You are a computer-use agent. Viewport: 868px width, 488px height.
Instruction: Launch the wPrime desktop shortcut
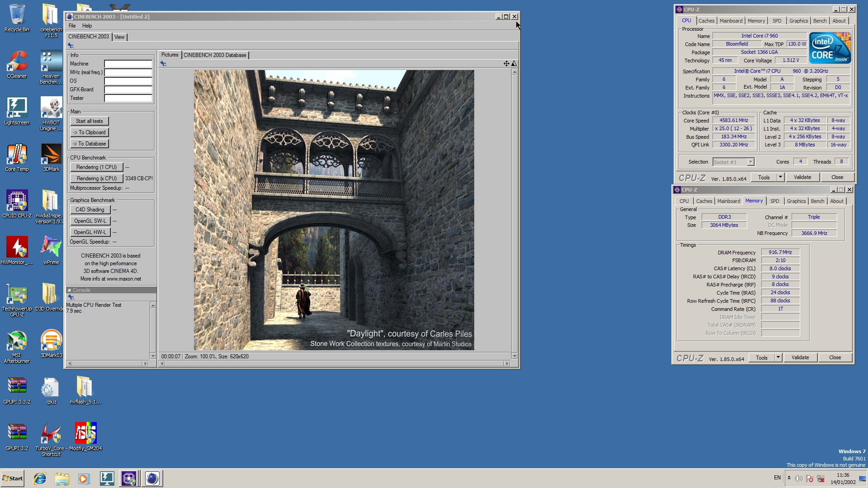pos(51,251)
